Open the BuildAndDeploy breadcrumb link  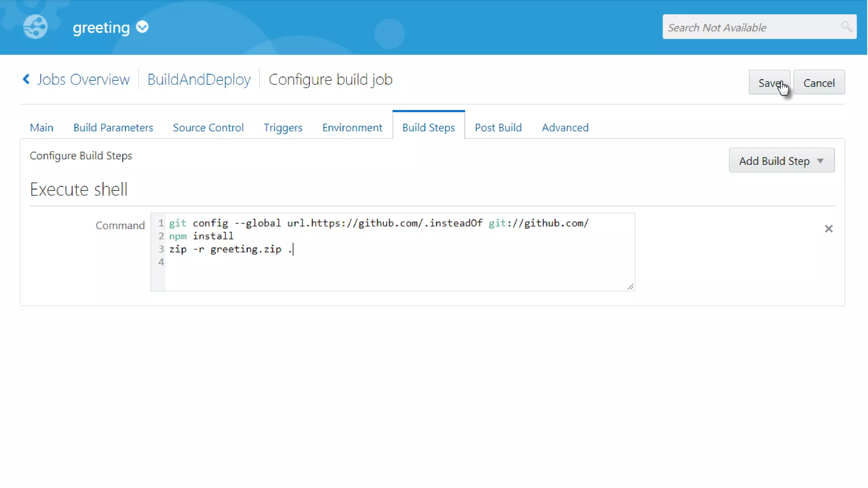coord(199,80)
